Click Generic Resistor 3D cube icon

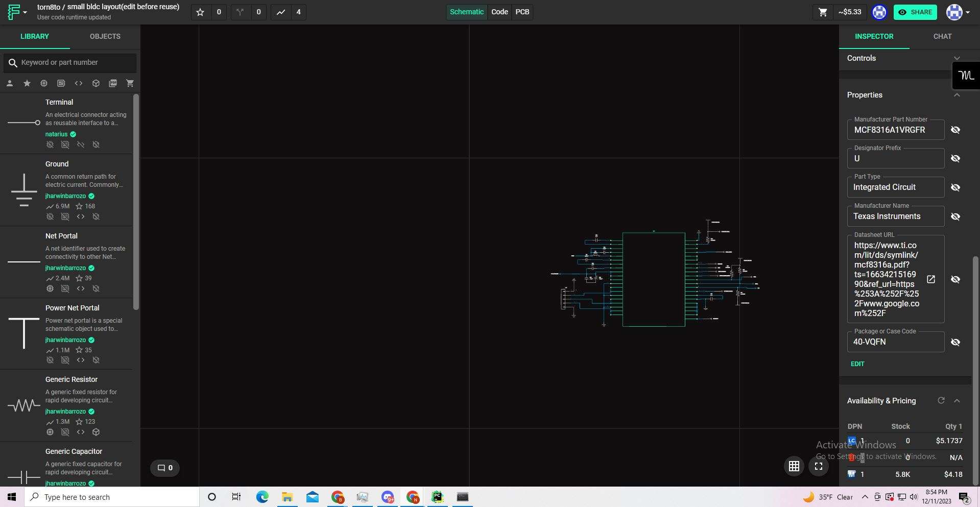tap(96, 432)
